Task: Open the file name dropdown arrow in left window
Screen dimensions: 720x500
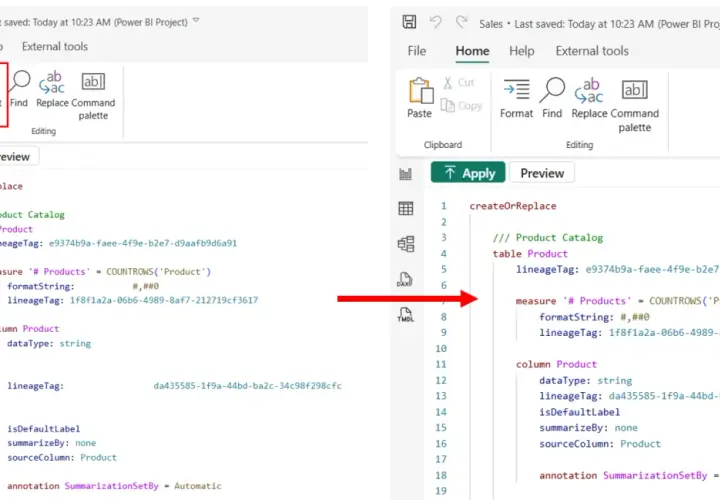Action: tap(196, 20)
